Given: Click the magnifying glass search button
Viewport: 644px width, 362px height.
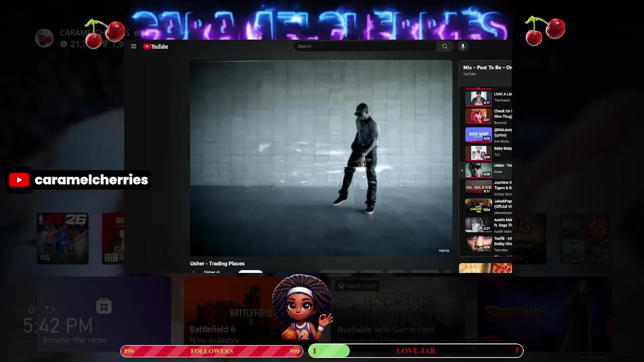Looking at the screenshot, I should (444, 46).
